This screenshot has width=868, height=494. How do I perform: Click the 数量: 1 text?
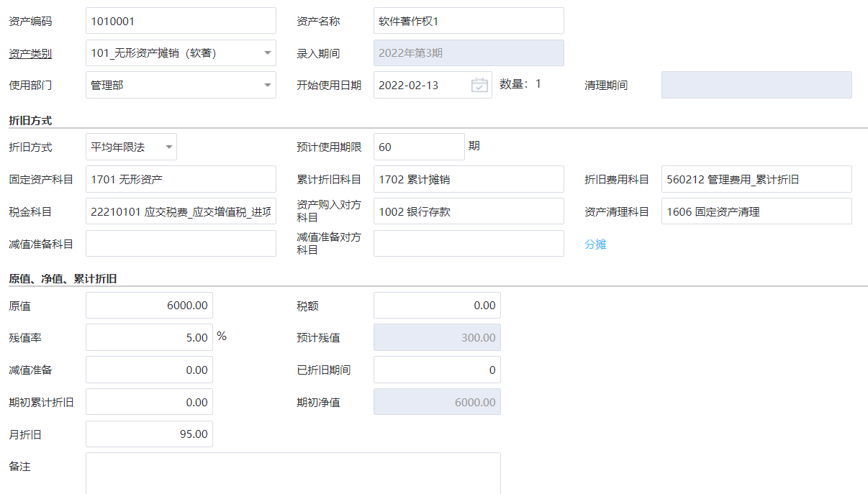click(520, 84)
